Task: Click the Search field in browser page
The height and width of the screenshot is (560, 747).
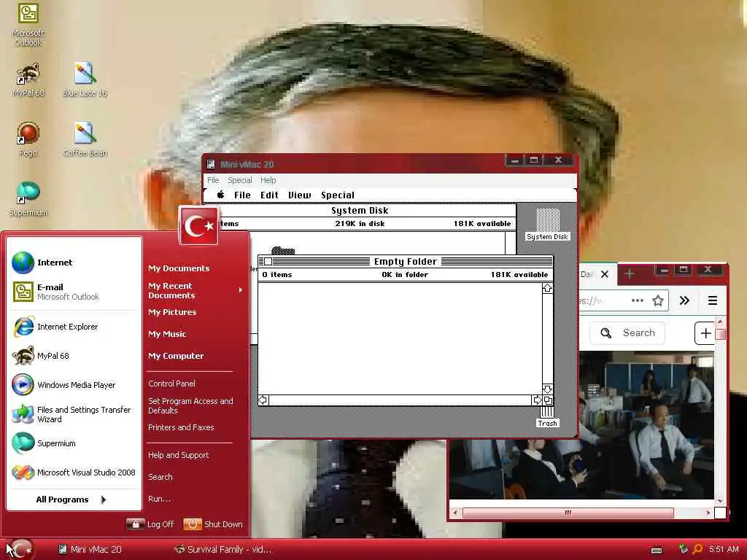Action: pyautogui.click(x=627, y=332)
